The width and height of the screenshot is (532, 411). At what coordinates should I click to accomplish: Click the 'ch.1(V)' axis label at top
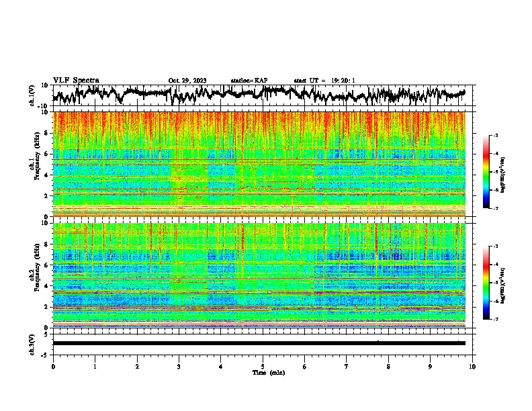32,95
